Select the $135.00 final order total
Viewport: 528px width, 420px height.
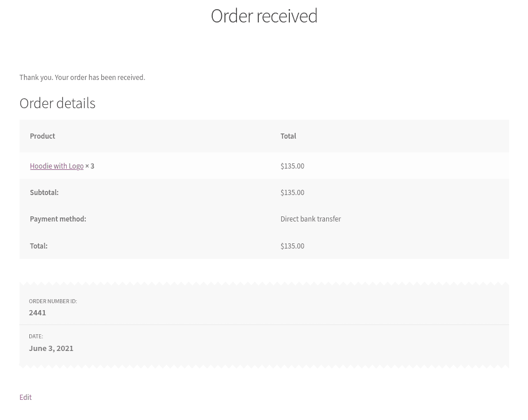pos(292,246)
